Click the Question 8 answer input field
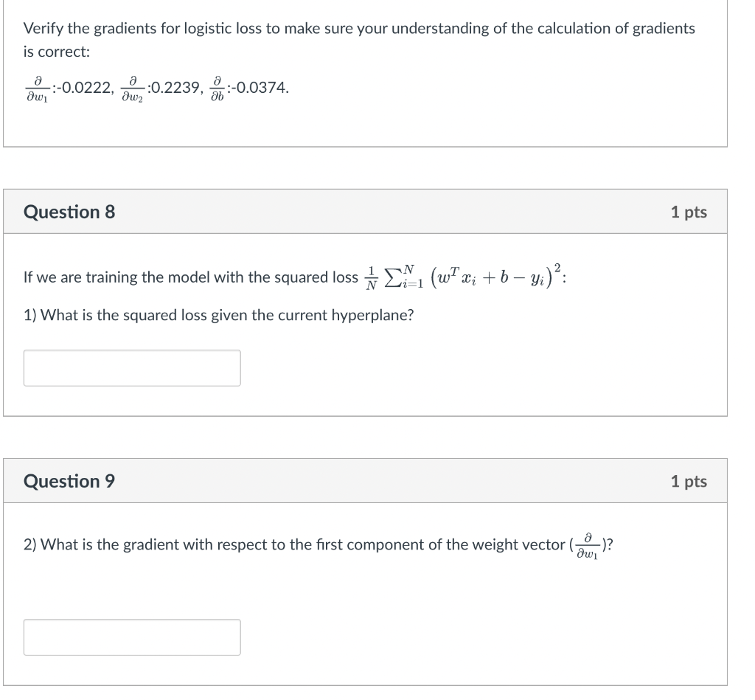 (132, 368)
